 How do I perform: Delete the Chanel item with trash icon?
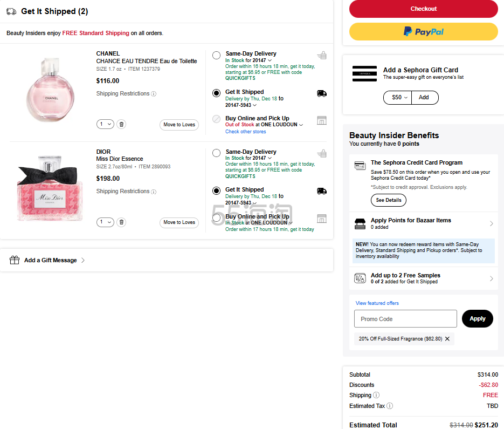121,124
